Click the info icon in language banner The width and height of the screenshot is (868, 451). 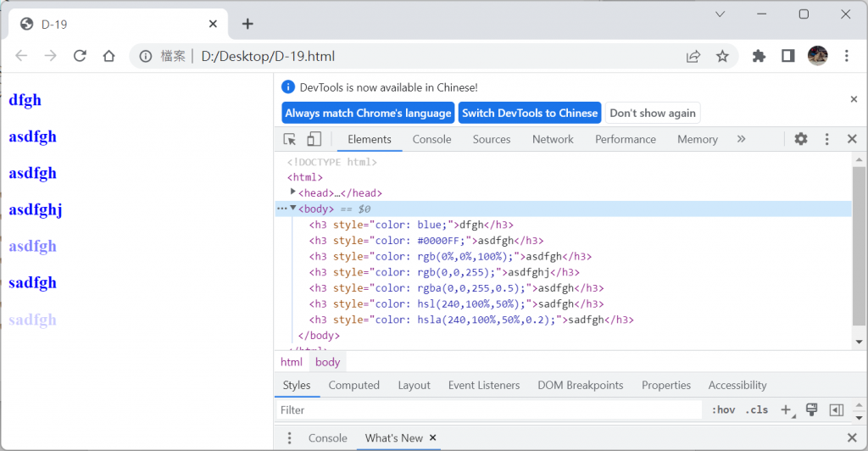tap(288, 86)
